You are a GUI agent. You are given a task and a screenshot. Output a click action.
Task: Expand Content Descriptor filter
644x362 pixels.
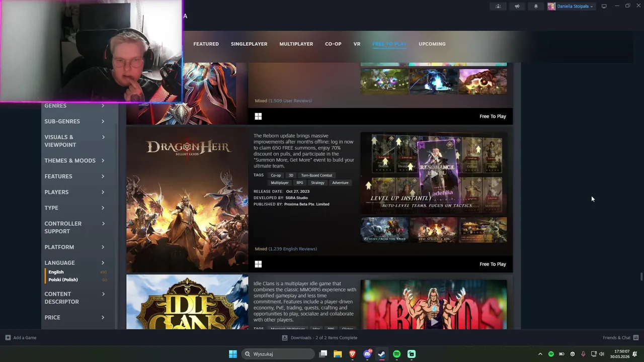tap(74, 298)
